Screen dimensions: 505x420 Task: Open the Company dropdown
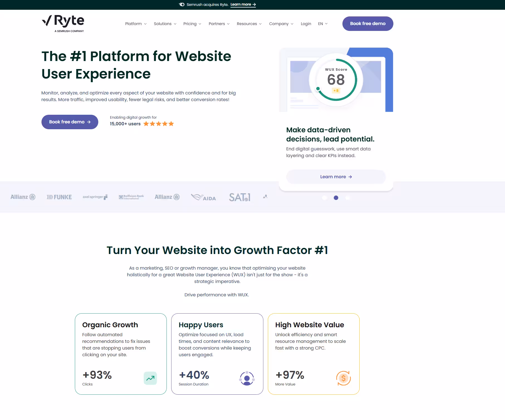coord(281,24)
